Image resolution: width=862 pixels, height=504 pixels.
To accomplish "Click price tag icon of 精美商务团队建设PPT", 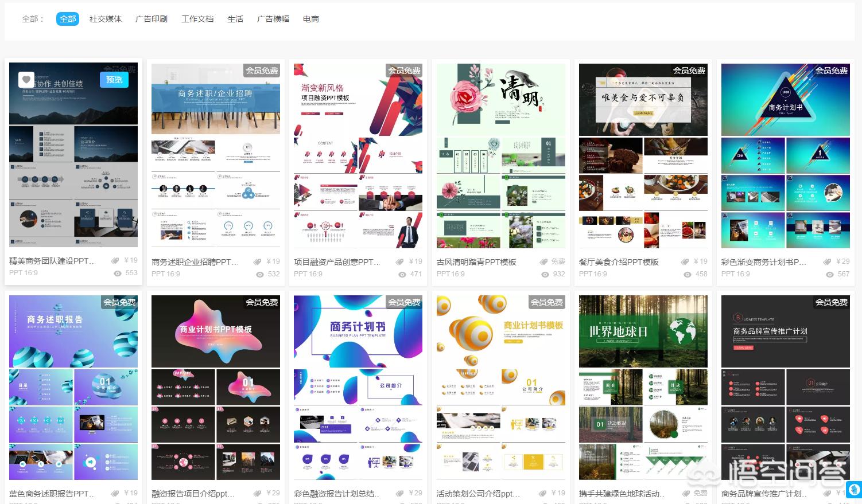I will click(x=115, y=261).
